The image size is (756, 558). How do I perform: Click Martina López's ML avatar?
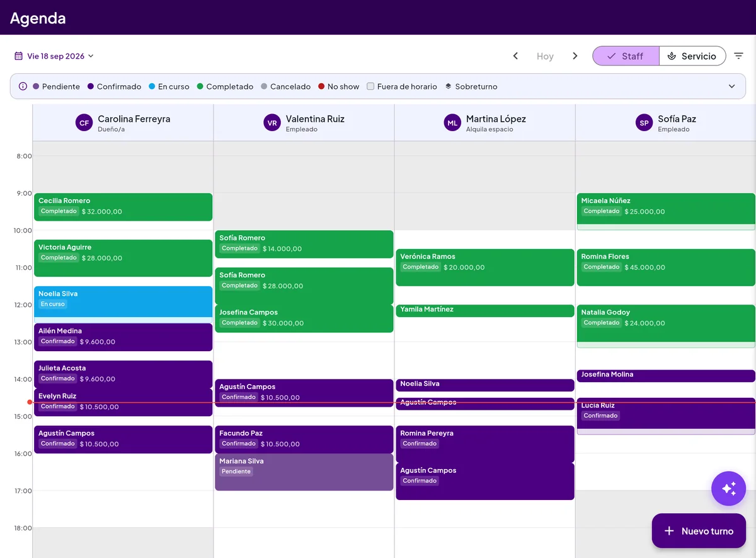click(x=452, y=123)
